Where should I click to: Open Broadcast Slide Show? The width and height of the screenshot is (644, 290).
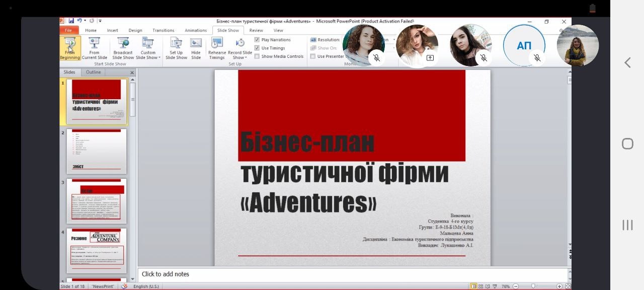(x=123, y=48)
